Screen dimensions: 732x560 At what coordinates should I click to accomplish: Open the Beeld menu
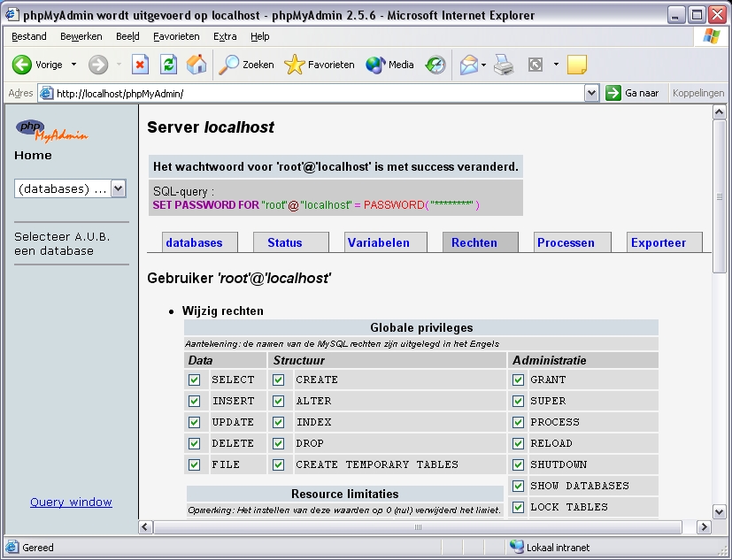127,36
